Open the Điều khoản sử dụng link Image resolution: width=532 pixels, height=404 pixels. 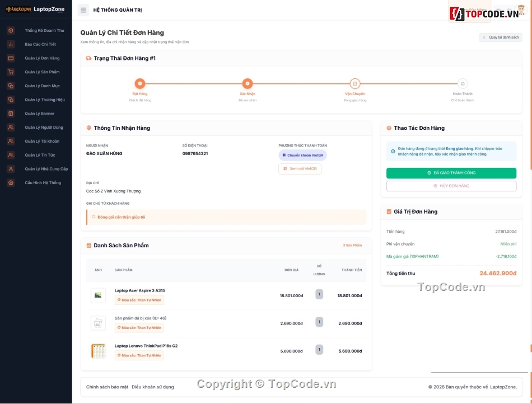pos(153,387)
